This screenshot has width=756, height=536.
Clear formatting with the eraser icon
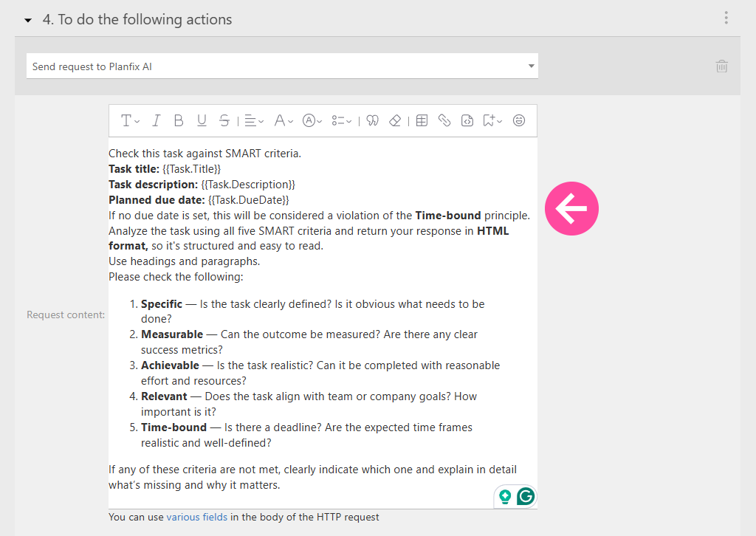395,120
